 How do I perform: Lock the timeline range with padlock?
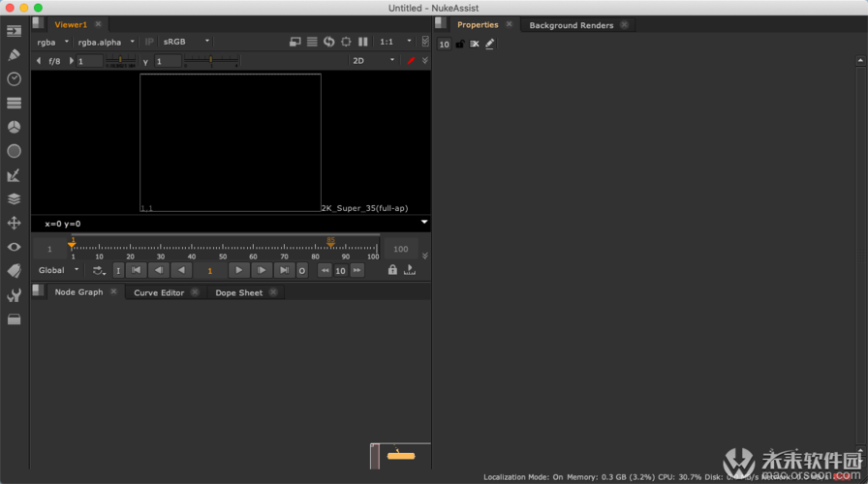(392, 270)
